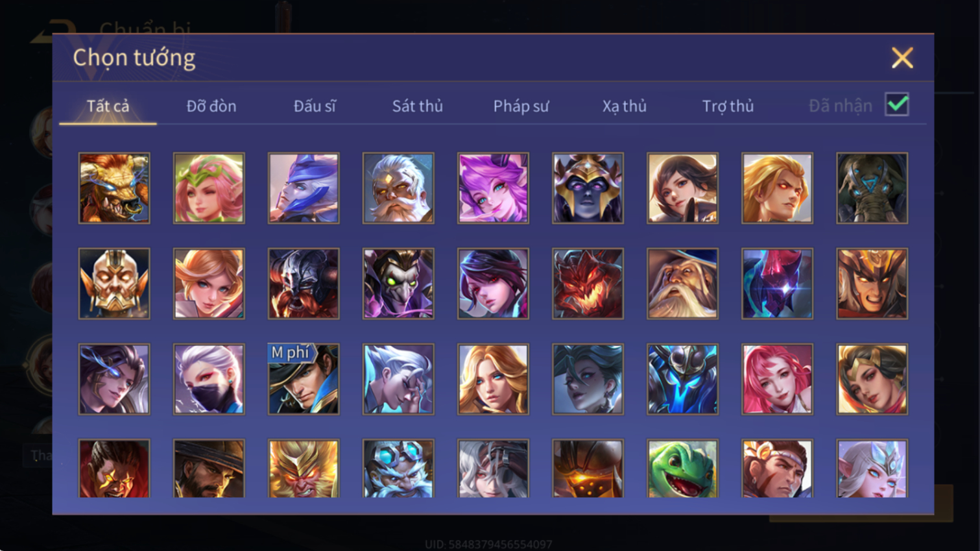Select the purple-haired magenta girl hero
The height and width of the screenshot is (551, 980).
pos(493,188)
